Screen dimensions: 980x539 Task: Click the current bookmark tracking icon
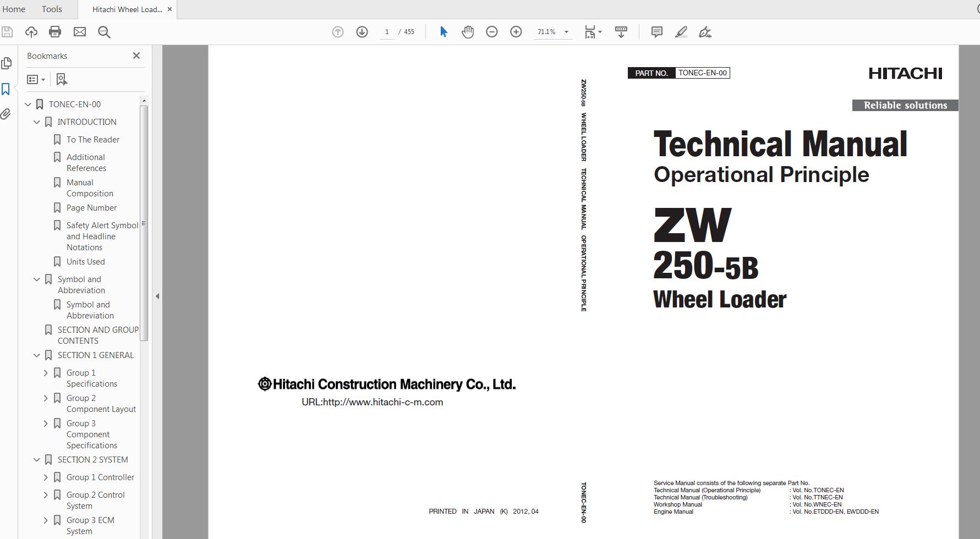tap(62, 79)
